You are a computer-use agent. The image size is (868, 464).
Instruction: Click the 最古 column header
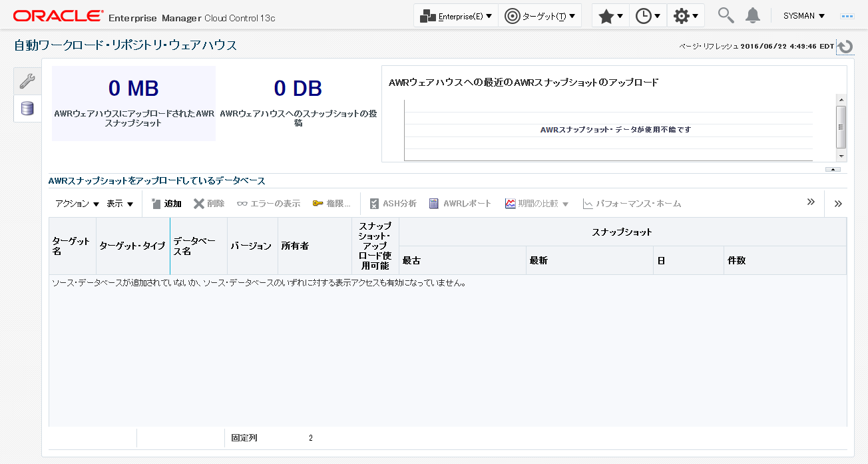463,260
